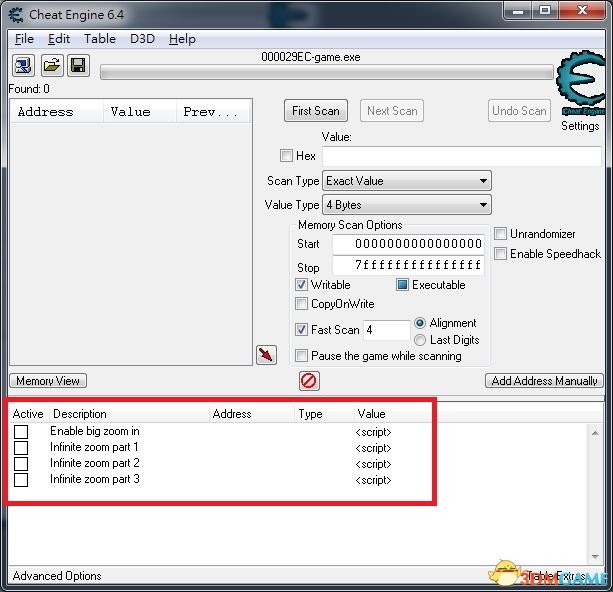Maximize the Cheat Engine window
The width and height of the screenshot is (613, 592).
coord(545,11)
